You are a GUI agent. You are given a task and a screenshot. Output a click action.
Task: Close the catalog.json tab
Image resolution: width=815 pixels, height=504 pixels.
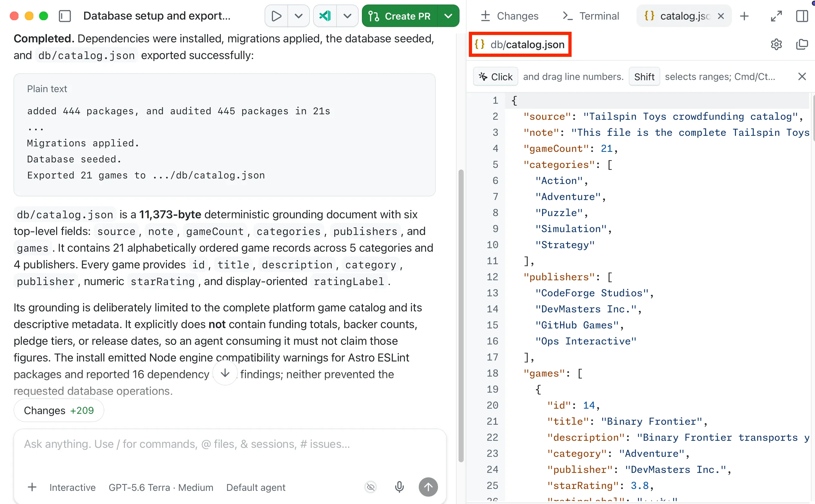pos(721,16)
